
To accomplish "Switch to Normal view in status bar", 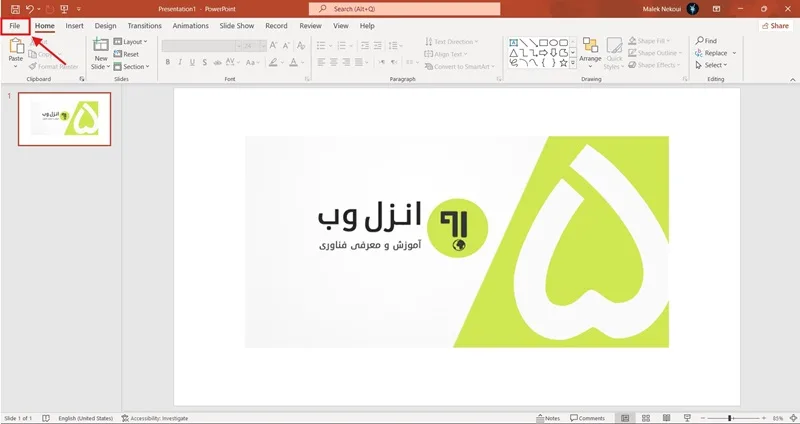I will pyautogui.click(x=625, y=418).
